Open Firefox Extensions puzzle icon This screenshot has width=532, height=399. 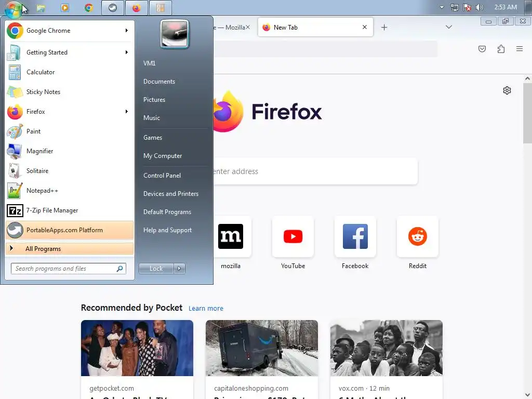(501, 49)
